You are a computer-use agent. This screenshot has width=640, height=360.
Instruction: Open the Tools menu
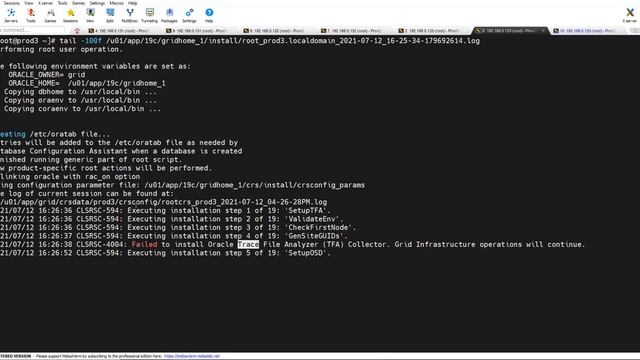coord(62,3)
